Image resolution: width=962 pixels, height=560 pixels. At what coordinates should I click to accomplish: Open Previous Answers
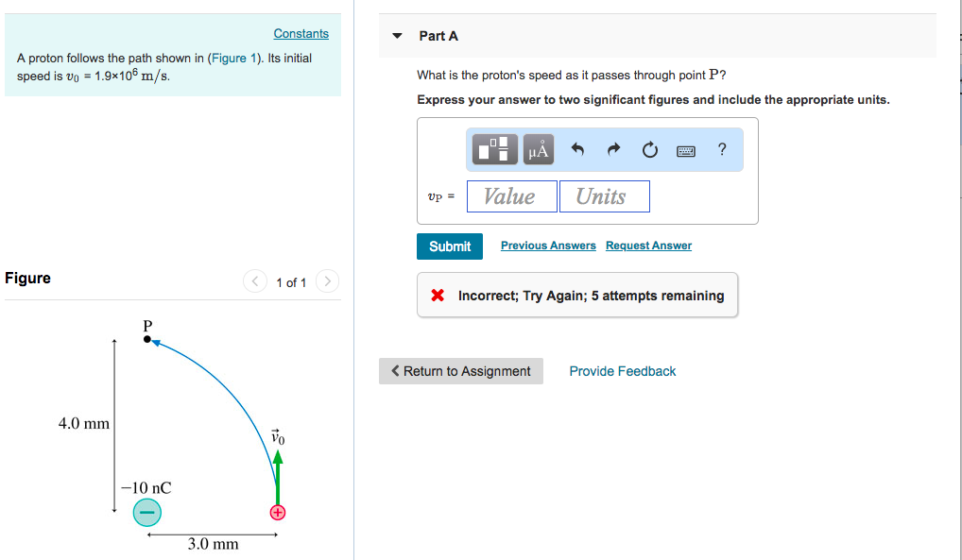[x=548, y=245]
